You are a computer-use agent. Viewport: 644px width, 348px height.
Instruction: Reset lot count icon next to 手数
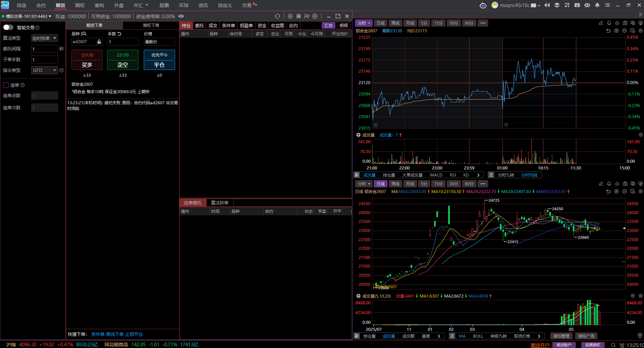pyautogui.click(x=119, y=34)
